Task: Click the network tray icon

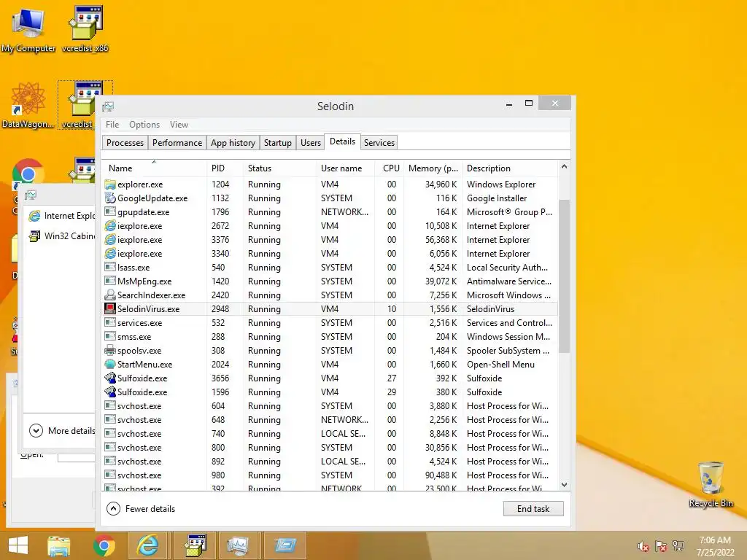Action: click(x=678, y=547)
